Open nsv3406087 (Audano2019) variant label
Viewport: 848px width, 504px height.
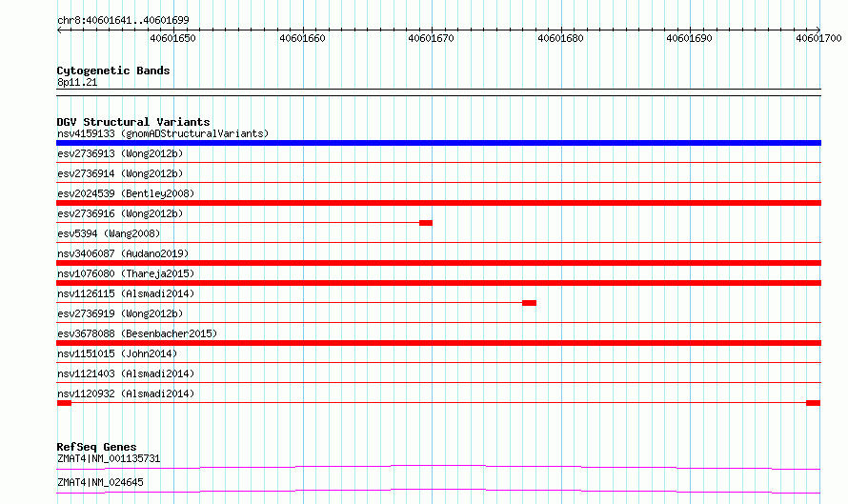[x=123, y=253]
